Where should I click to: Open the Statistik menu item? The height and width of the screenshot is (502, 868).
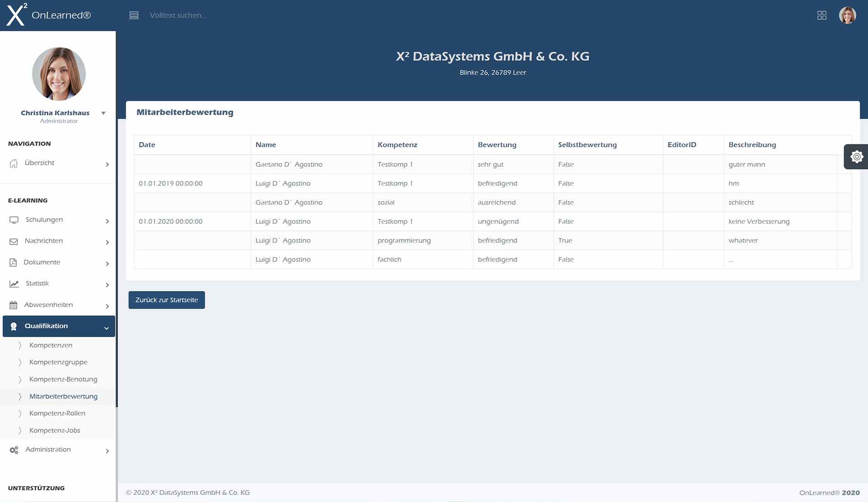point(59,284)
